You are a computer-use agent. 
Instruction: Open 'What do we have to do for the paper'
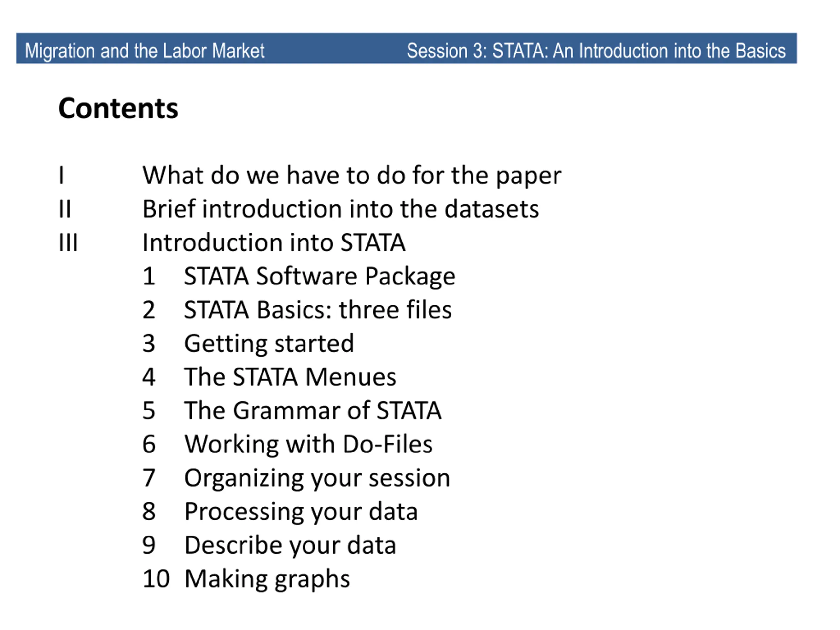(352, 176)
